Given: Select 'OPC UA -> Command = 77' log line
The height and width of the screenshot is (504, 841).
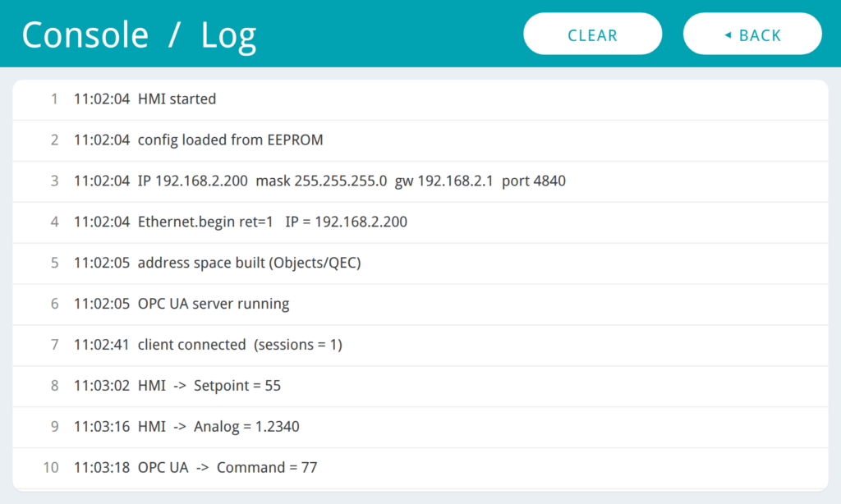Looking at the screenshot, I should tap(420, 468).
